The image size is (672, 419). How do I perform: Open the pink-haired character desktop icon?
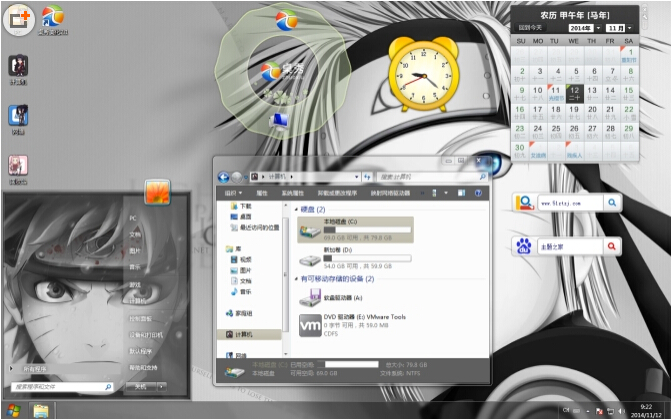[x=18, y=165]
